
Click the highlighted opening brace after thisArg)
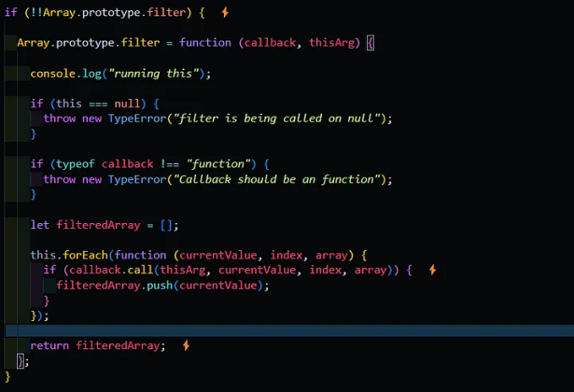[370, 44]
